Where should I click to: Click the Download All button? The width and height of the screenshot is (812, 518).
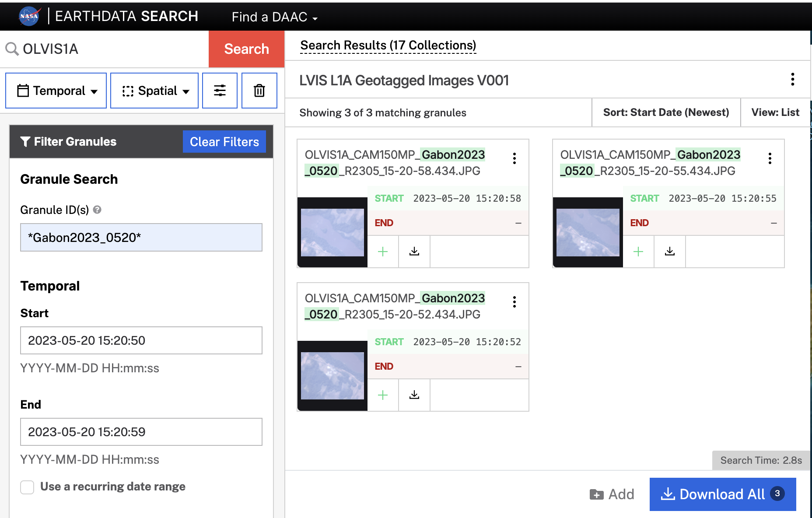[723, 494]
